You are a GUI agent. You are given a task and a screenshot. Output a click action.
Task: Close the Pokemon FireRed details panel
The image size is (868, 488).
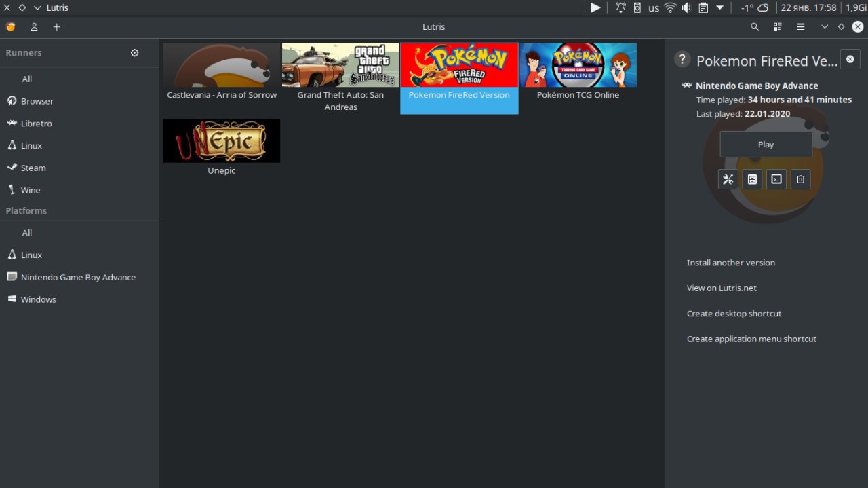click(850, 59)
